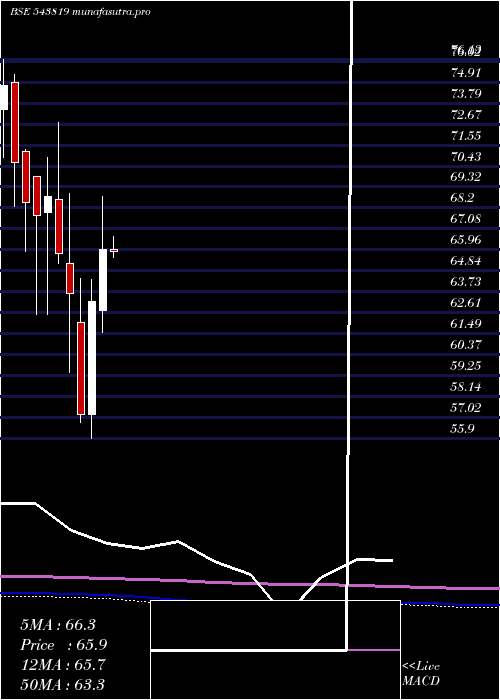Screen dimensions: 500x700
Task: Click the 58.14 price axis label
Action: 466,386
